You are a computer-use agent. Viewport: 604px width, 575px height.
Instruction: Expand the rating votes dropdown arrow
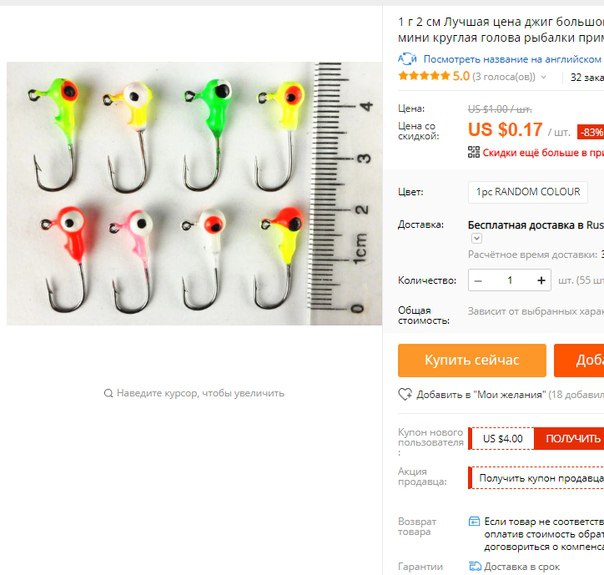click(x=544, y=77)
